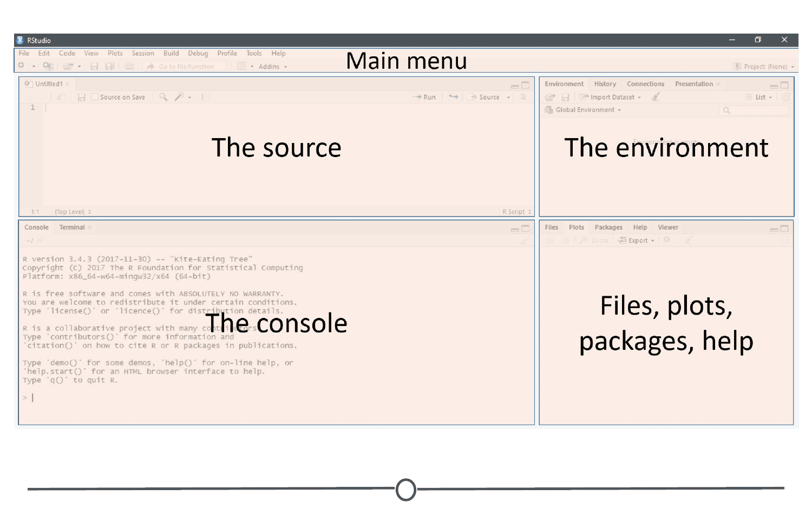Open the Edit menu
Image resolution: width=812 pixels, height=508 pixels.
click(44, 53)
